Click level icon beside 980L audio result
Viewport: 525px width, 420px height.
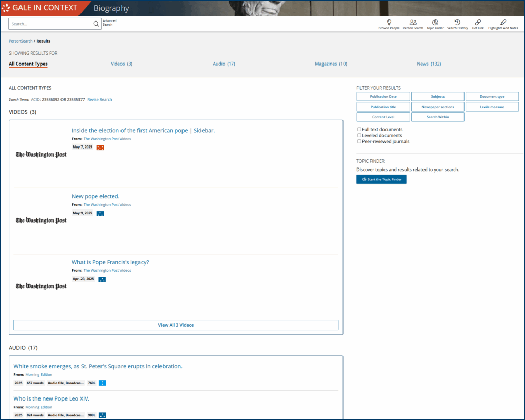point(103,415)
